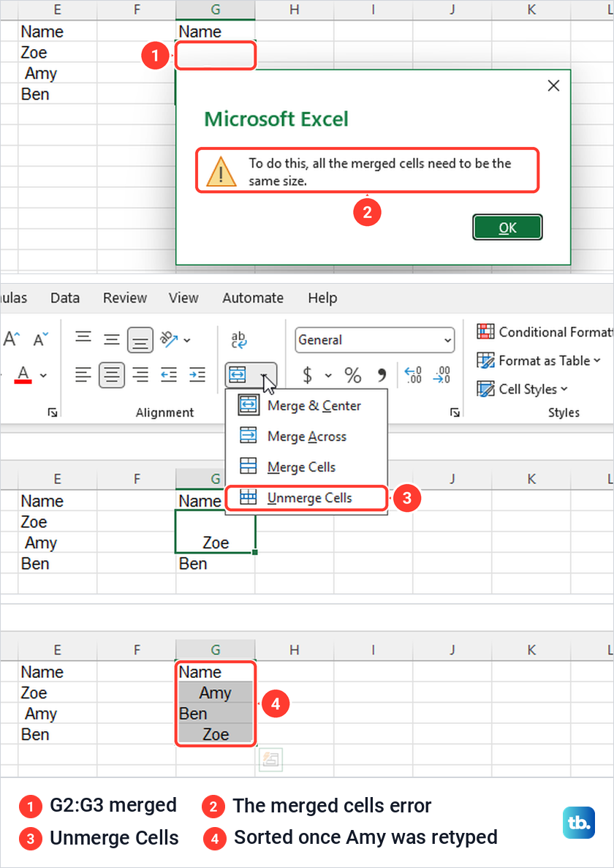Viewport: 614px width, 868px height.
Task: Click the Increase Decimal icon
Action: (x=413, y=374)
